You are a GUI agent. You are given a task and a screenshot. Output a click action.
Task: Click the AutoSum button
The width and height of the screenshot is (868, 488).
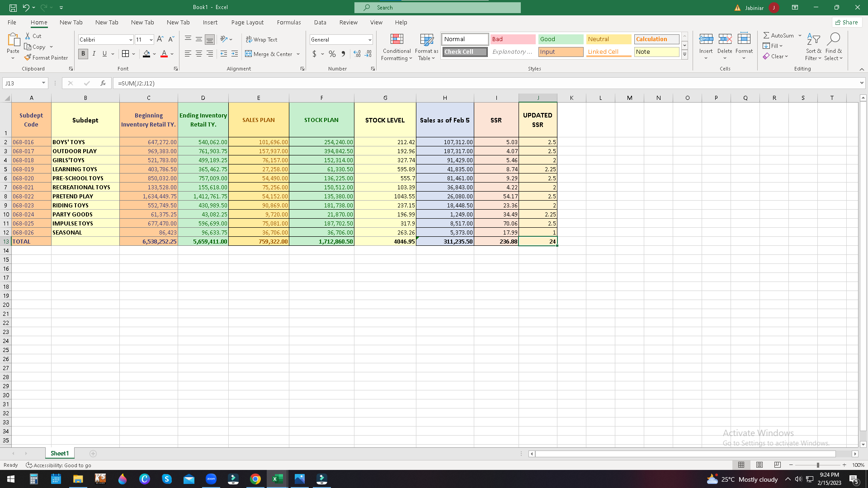(x=778, y=35)
